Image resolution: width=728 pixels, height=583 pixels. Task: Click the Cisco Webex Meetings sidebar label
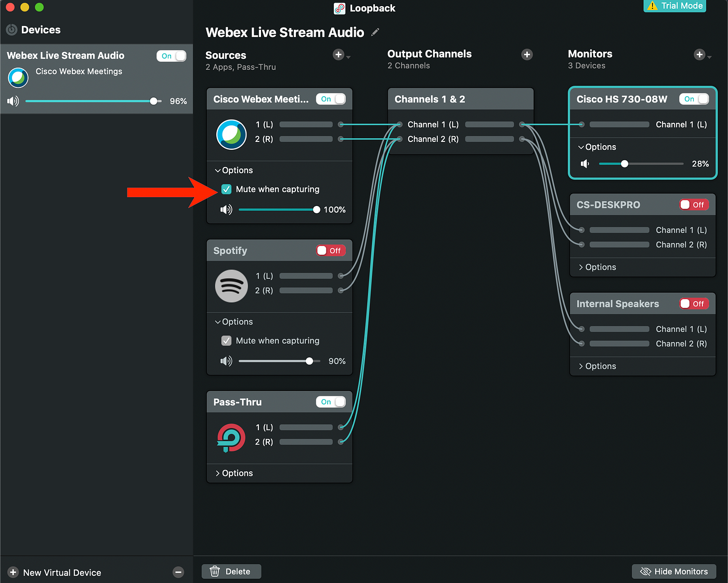[x=79, y=71]
